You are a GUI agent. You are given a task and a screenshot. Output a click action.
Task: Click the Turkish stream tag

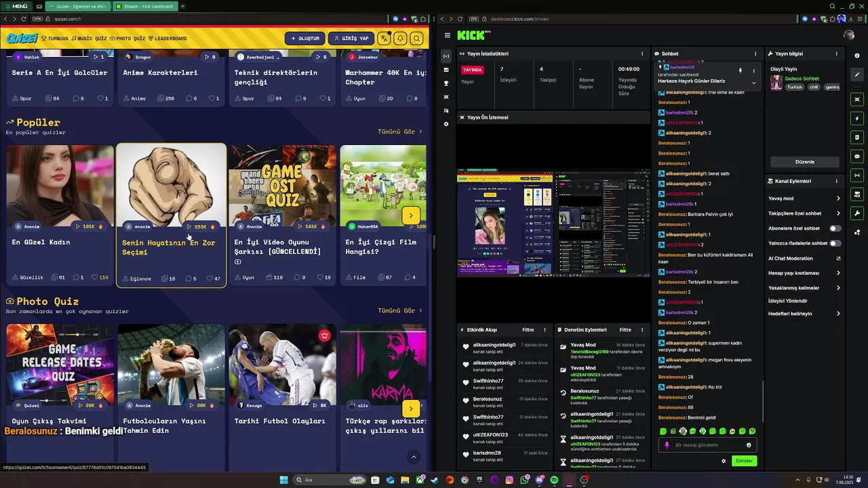click(794, 87)
